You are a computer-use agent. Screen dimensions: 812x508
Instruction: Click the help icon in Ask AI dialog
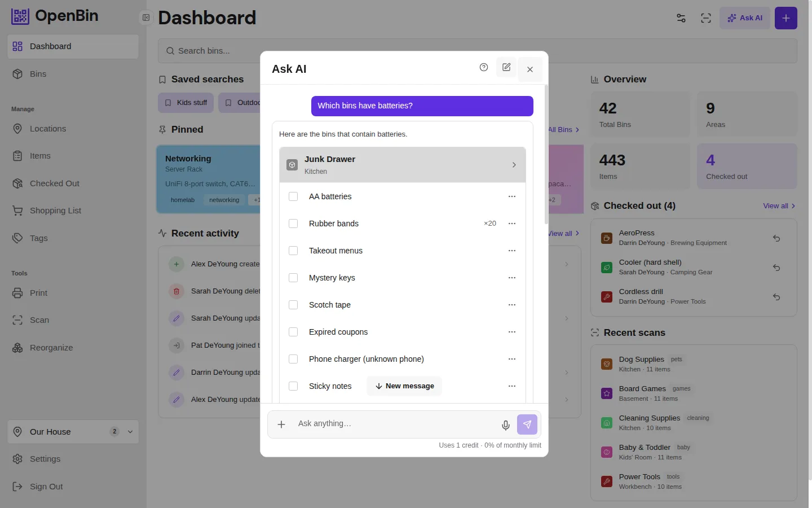(x=484, y=67)
